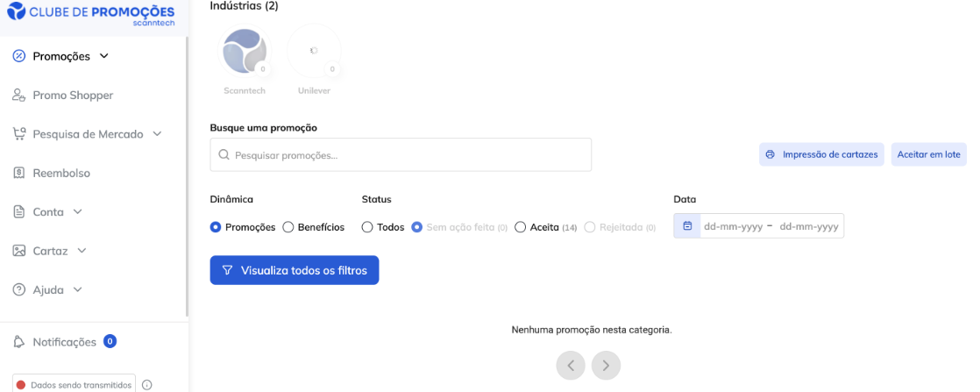Click the Promo Shopper person icon

click(18, 95)
